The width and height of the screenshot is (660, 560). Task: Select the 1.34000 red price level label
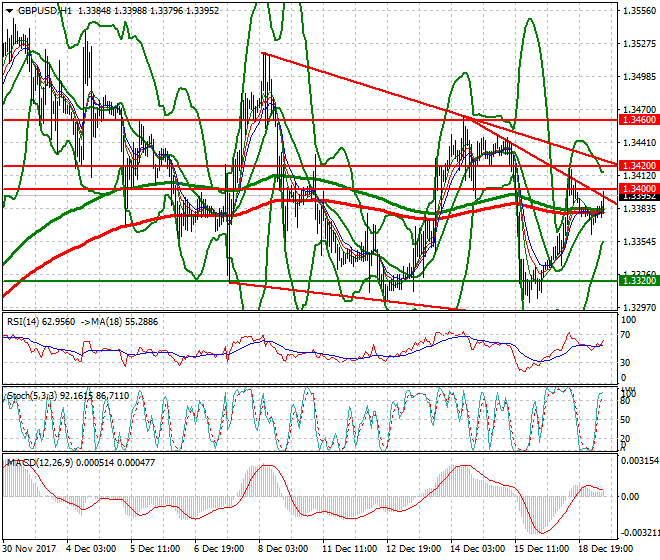coord(639,189)
